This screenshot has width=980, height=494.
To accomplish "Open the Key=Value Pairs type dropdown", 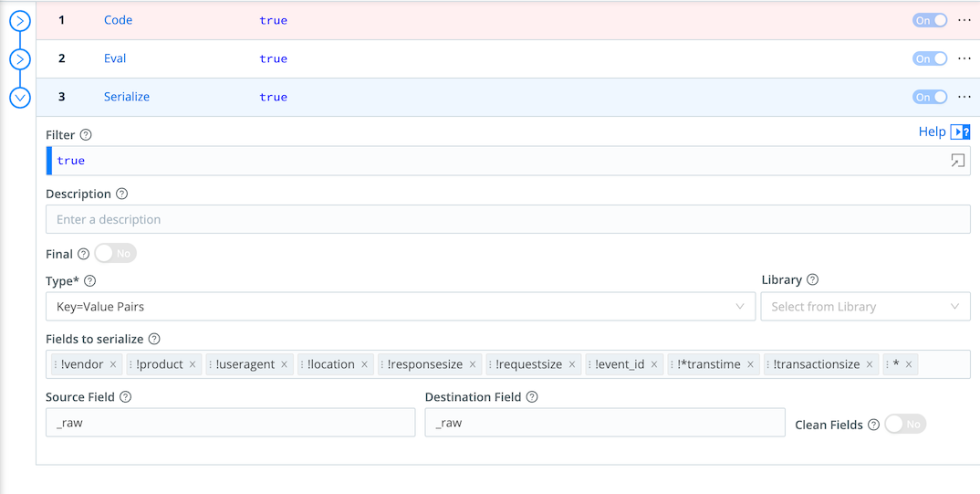I will click(401, 307).
